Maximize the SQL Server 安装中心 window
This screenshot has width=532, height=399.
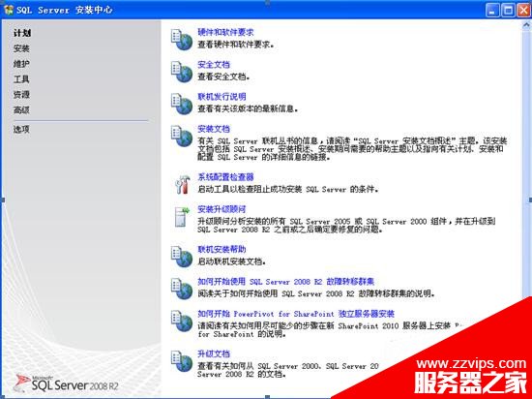(x=508, y=10)
